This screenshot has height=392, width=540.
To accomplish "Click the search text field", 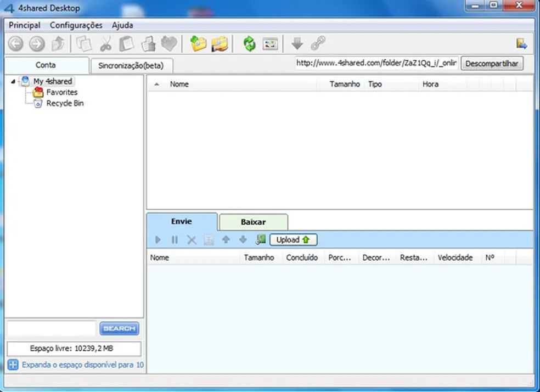I will pyautogui.click(x=52, y=328).
